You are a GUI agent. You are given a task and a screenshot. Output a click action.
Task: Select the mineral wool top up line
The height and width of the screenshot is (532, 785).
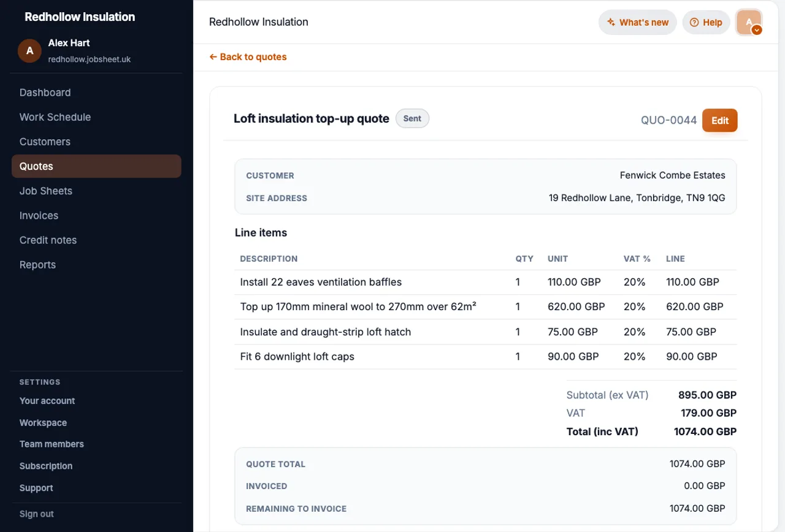[x=485, y=307]
